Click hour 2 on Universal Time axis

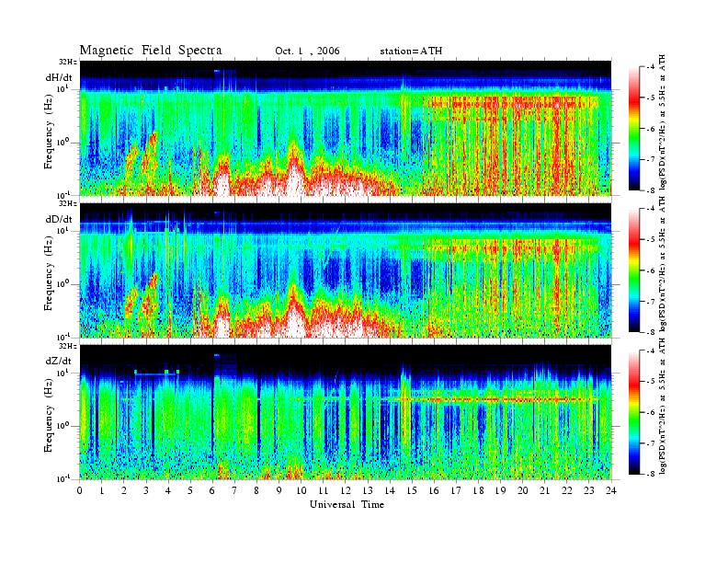pyautogui.click(x=124, y=490)
